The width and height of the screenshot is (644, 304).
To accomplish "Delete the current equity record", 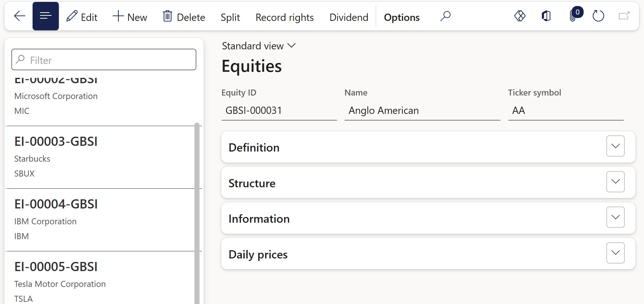I will pyautogui.click(x=184, y=17).
